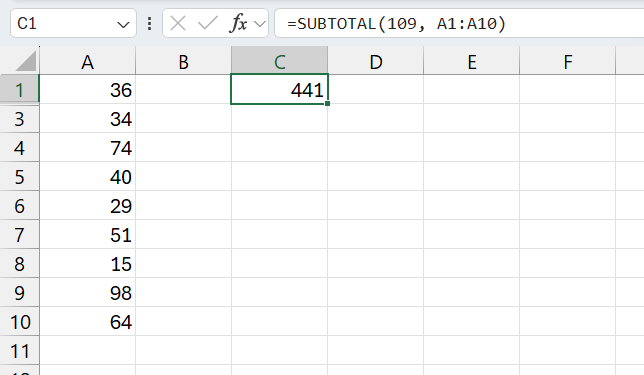This screenshot has height=375, width=644.
Task: Select row 10 header
Action: (x=19, y=321)
